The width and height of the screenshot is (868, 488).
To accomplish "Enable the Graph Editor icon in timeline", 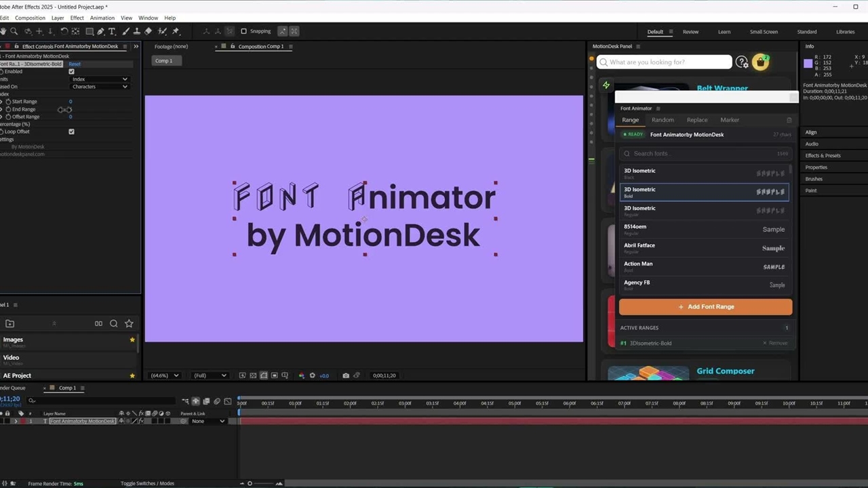I will [228, 401].
